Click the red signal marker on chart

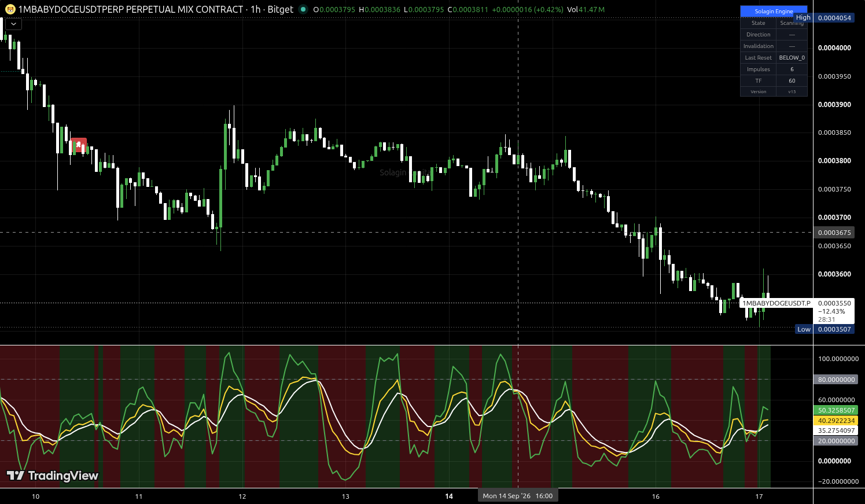coord(79,145)
